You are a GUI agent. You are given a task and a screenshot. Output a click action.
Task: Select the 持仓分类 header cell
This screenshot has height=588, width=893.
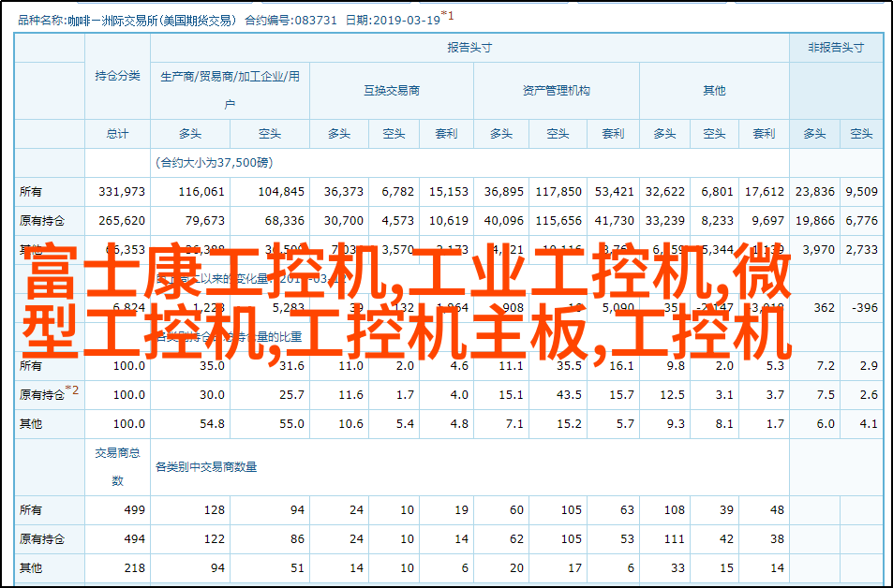click(x=117, y=76)
